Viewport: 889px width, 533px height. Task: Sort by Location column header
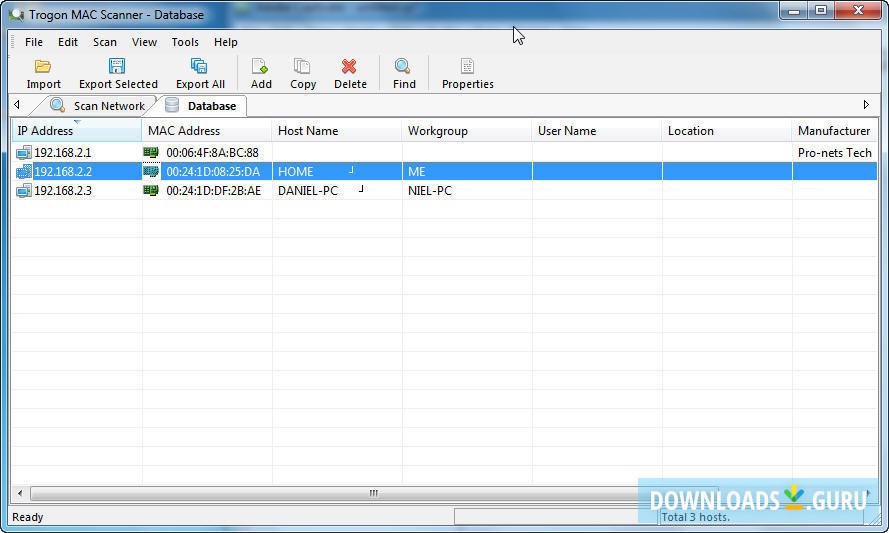click(726, 130)
